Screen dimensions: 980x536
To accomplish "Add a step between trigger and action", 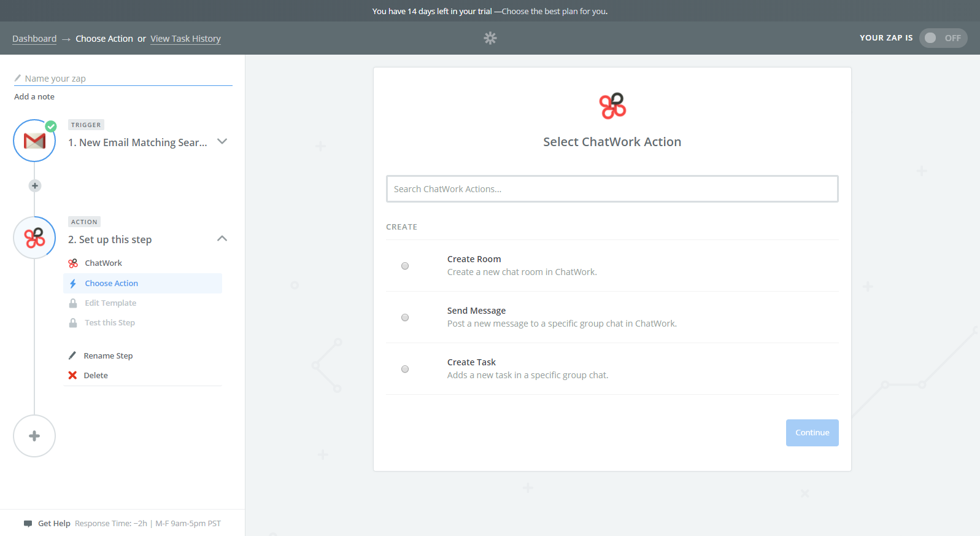I will point(35,185).
